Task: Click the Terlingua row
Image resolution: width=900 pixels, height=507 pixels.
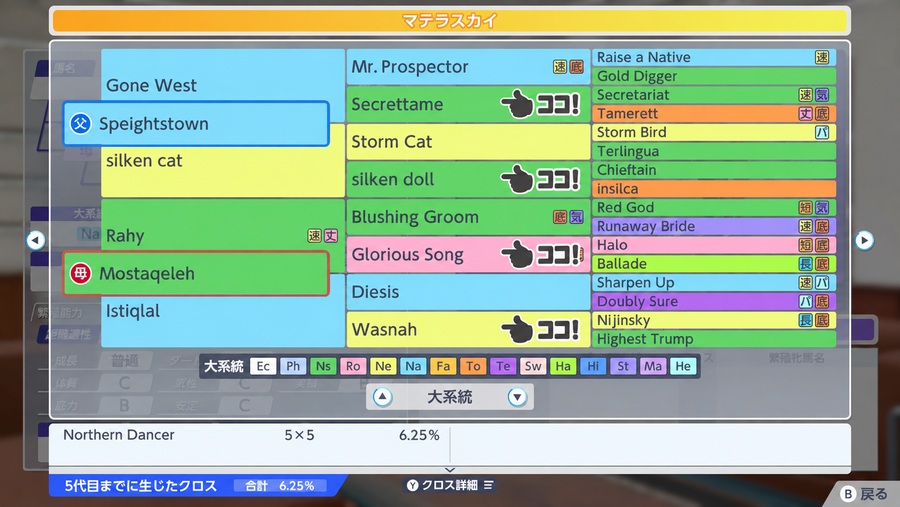Action: click(713, 151)
